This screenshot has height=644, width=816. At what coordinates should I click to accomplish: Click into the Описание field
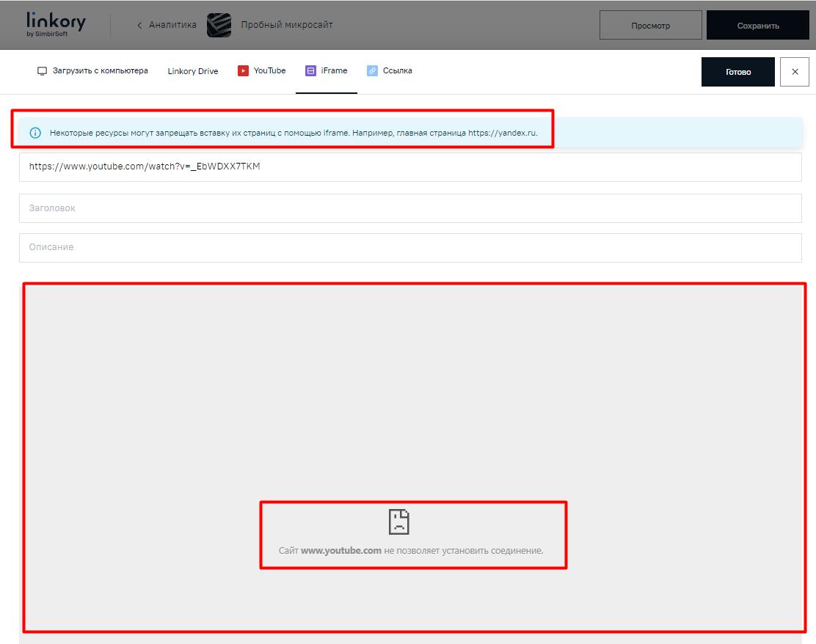(x=409, y=247)
